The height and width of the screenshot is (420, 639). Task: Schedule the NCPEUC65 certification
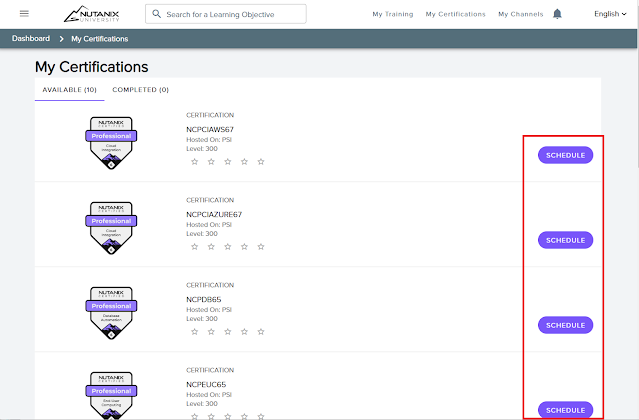click(565, 410)
